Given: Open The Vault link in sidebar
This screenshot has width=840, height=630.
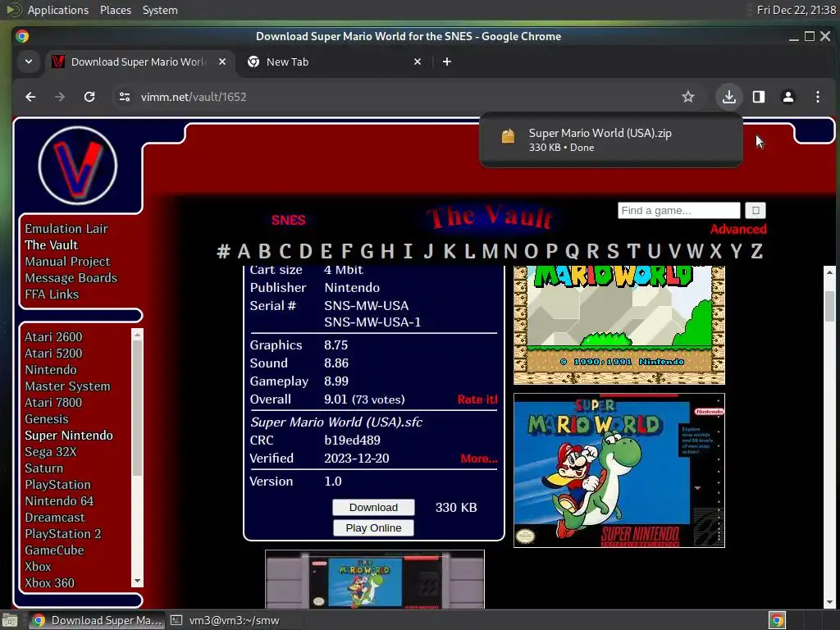Looking at the screenshot, I should [x=51, y=244].
